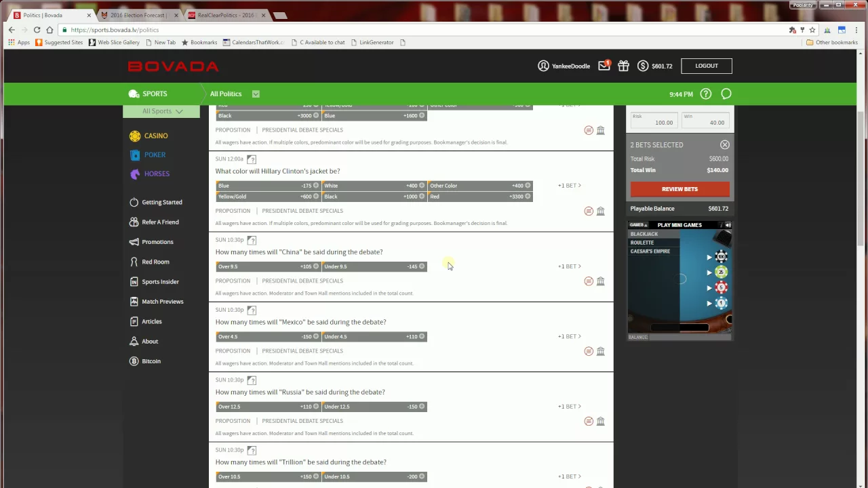Open the All Politics dropdown arrow

point(256,94)
